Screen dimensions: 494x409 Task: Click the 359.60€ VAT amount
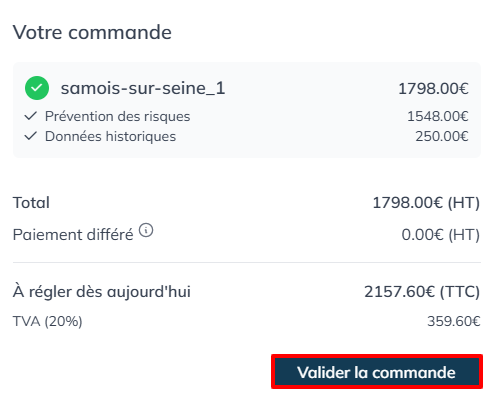click(x=454, y=321)
